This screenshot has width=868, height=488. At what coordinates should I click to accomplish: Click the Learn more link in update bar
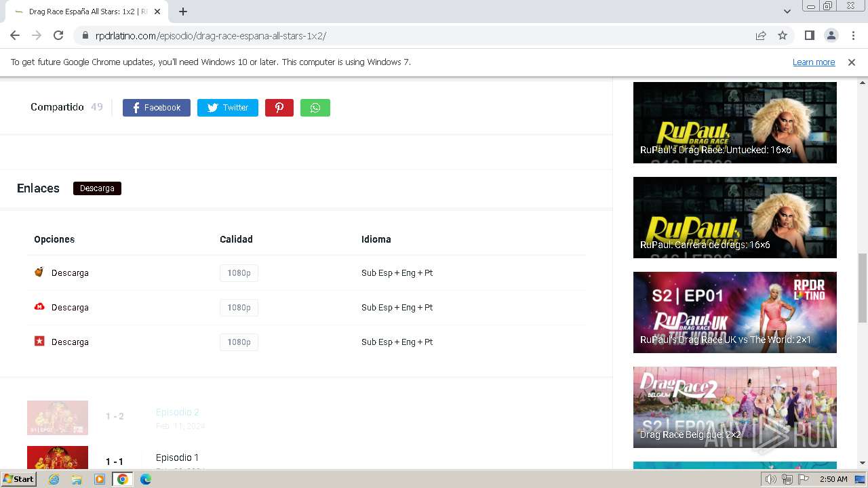814,62
